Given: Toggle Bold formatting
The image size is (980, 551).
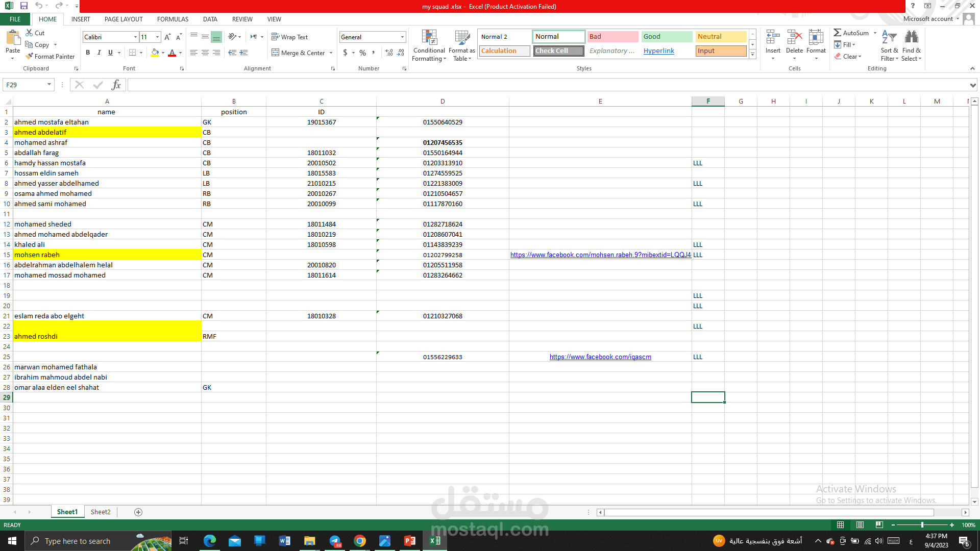Looking at the screenshot, I should click(x=88, y=53).
